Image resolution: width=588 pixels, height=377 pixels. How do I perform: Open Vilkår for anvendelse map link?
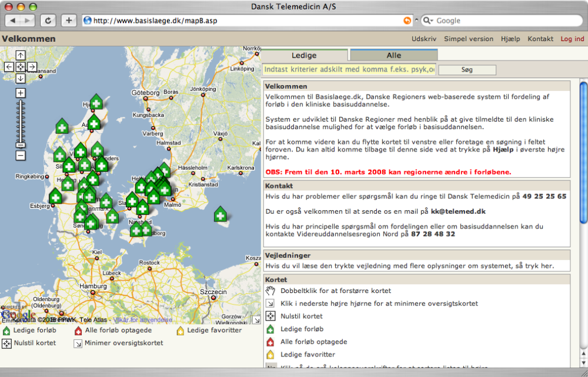[x=143, y=319]
